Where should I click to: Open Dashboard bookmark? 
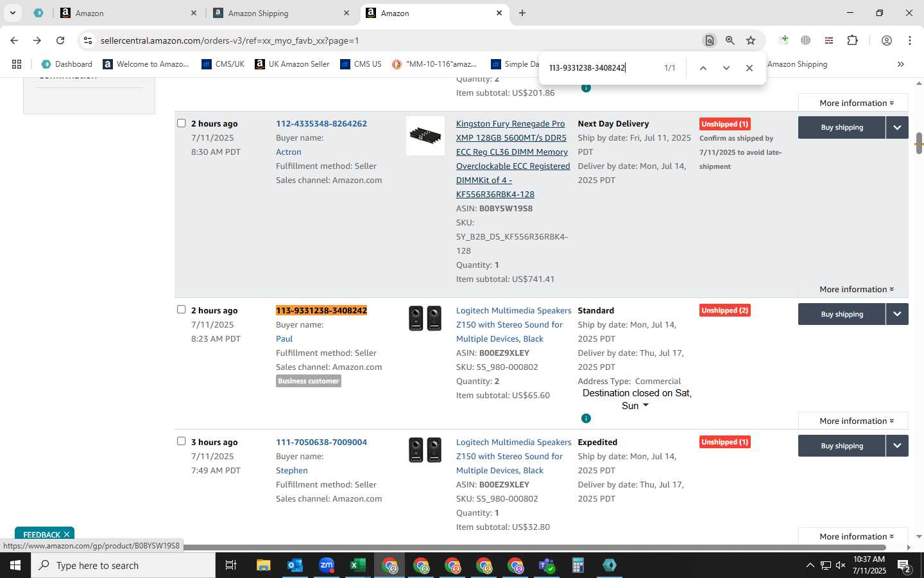[67, 64]
